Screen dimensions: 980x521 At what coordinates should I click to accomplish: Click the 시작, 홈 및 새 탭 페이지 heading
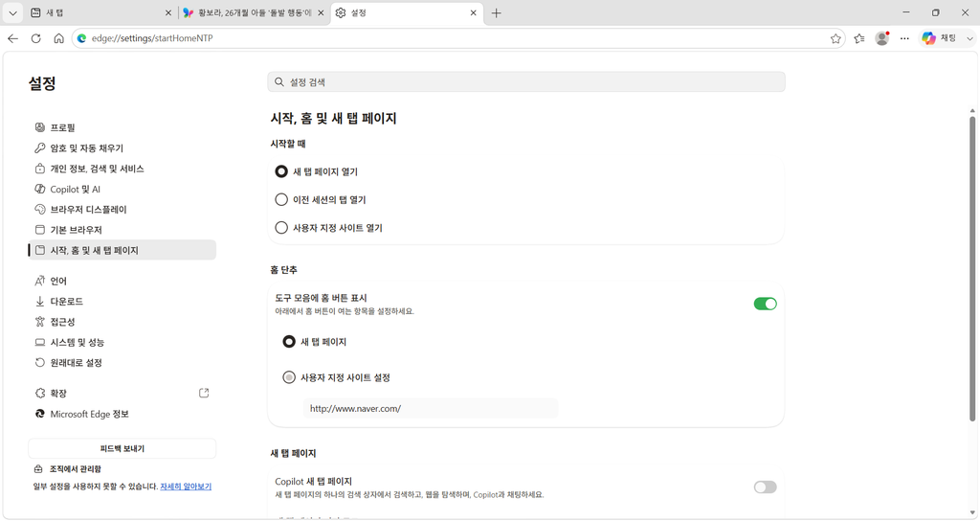click(333, 118)
